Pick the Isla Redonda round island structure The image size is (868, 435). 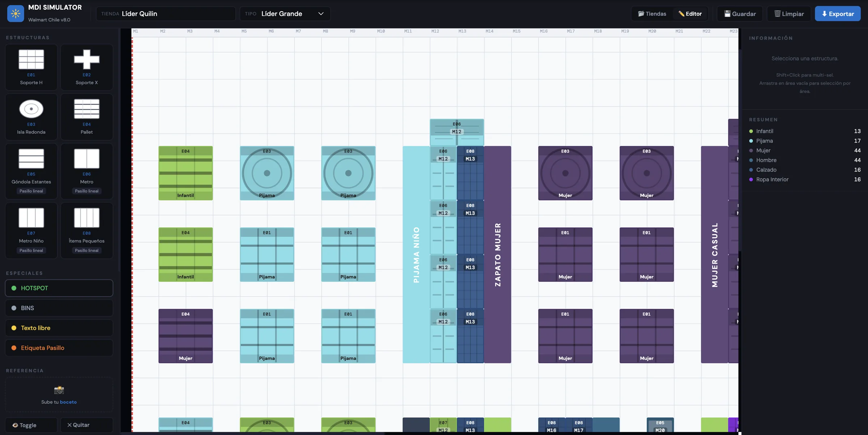click(31, 117)
